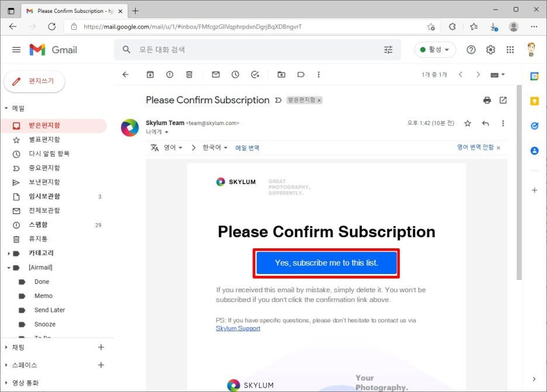Open input tools keyboard dropdown

(x=497, y=75)
